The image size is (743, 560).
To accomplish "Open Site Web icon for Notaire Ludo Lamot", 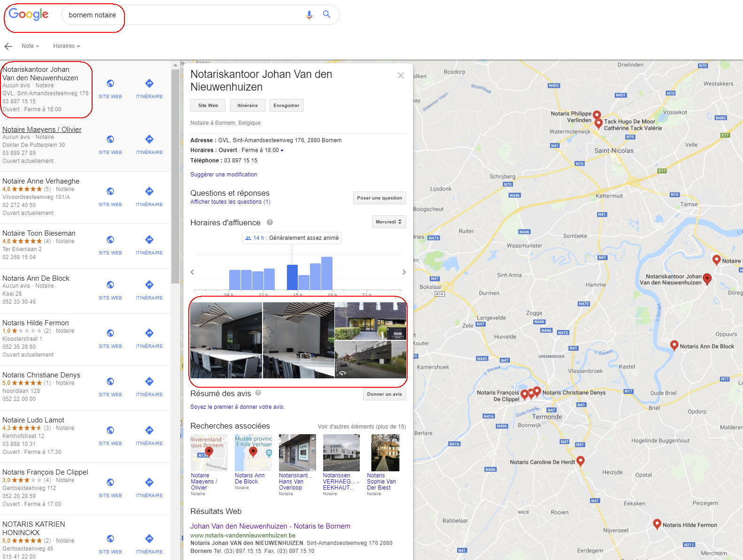I will pos(110,430).
